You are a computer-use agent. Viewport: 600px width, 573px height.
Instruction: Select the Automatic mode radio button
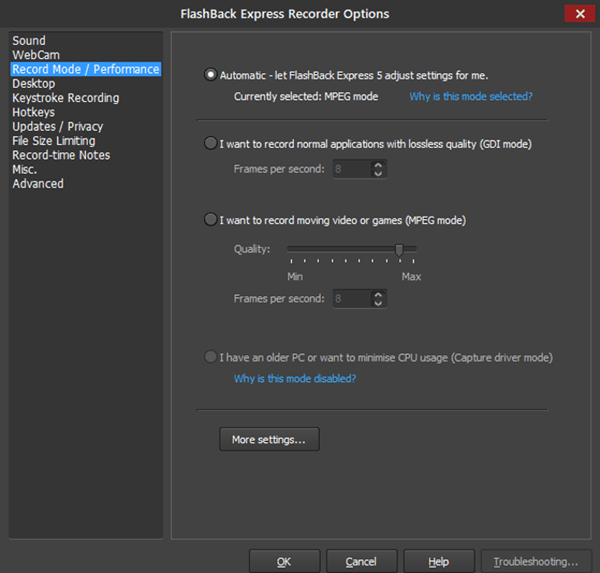210,74
